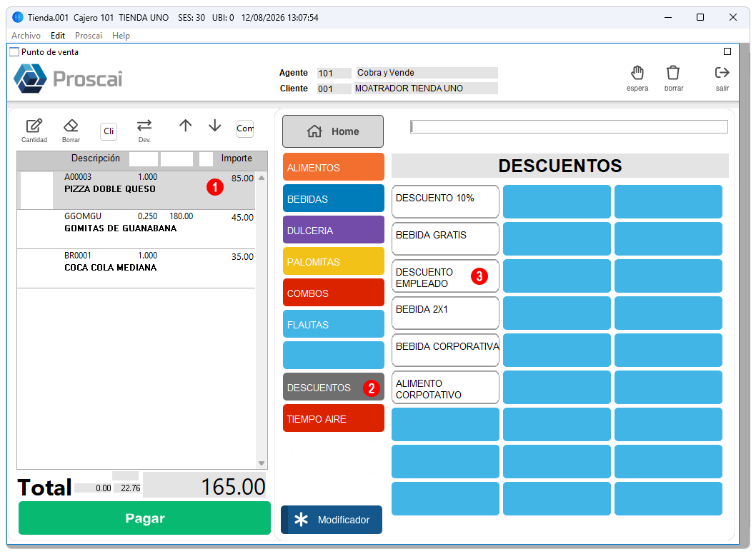Select the PALOMITAS category
This screenshot has height=554, width=756.
333,261
